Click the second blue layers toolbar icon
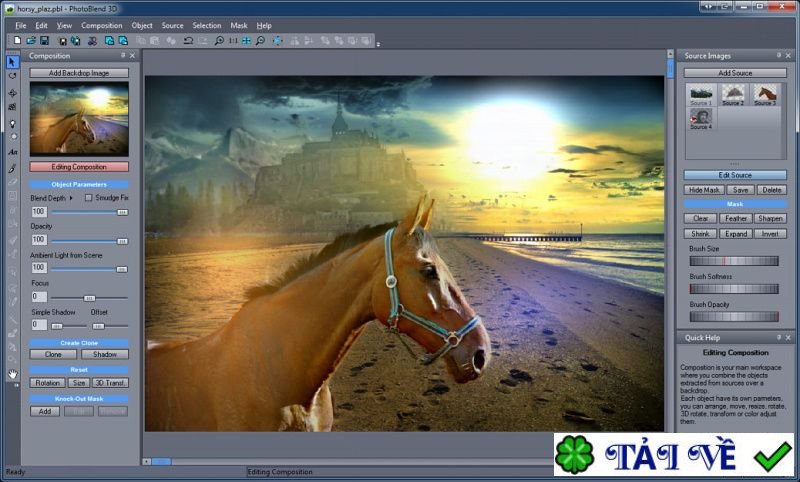Viewport: 800px width, 482px height. tap(123, 40)
